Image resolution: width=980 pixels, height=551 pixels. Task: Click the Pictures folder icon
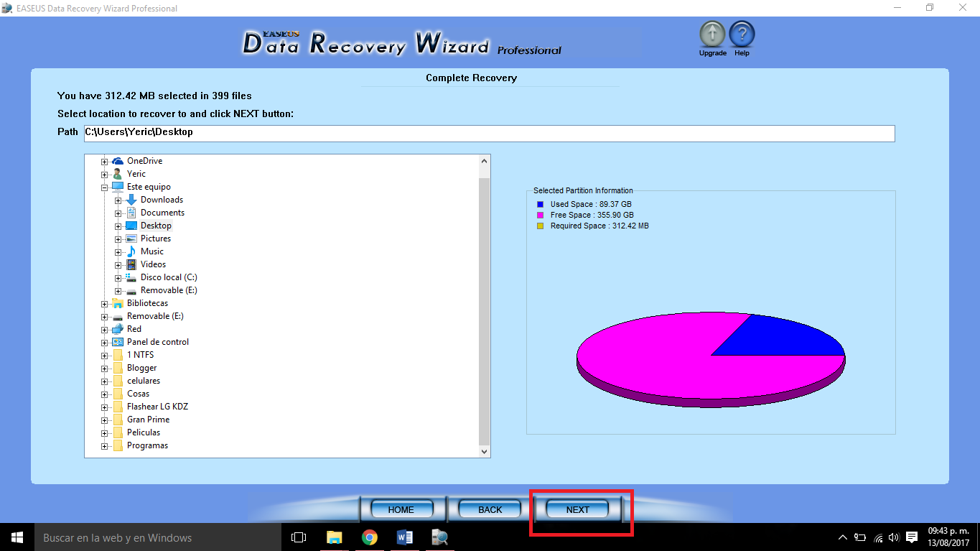tap(131, 239)
